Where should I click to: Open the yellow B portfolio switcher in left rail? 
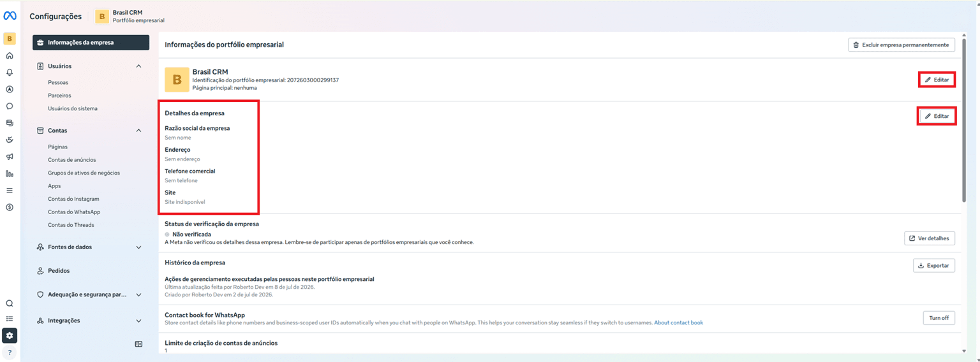10,39
